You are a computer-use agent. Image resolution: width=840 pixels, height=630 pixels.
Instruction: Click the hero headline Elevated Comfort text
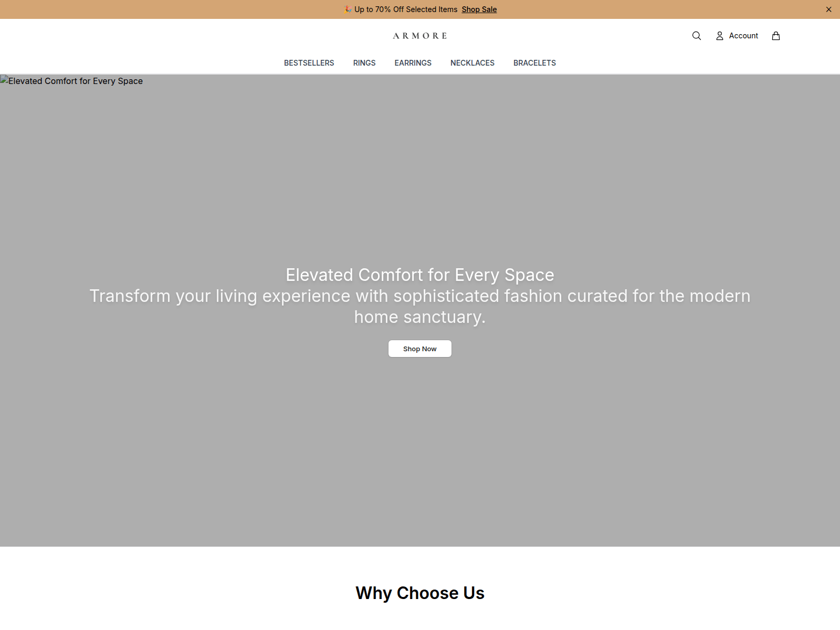point(420,275)
